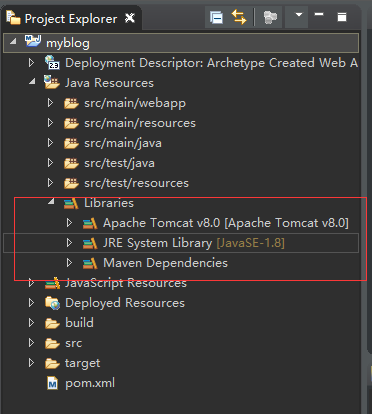Click the src/main/webapp package folder icon

tap(71, 103)
